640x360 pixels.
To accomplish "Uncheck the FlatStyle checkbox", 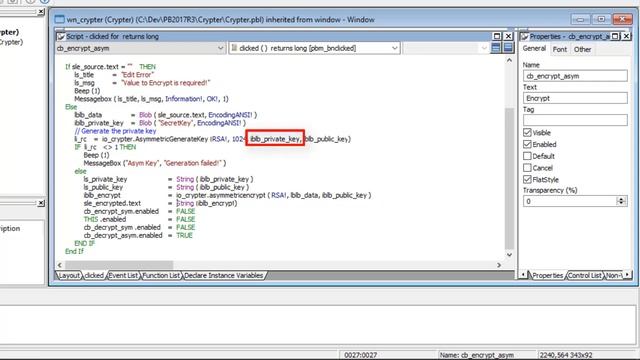I will pos(527,180).
